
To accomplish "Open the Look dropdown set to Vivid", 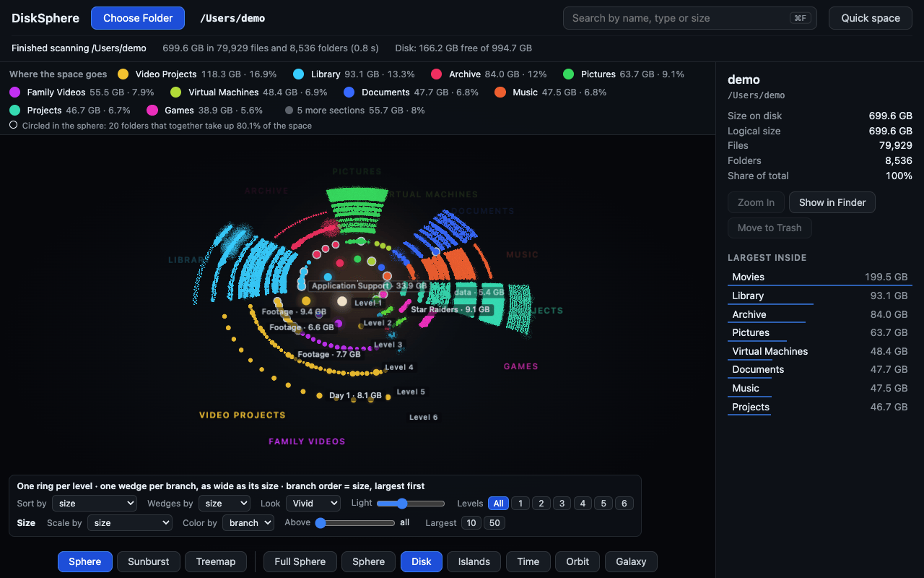I will (313, 504).
